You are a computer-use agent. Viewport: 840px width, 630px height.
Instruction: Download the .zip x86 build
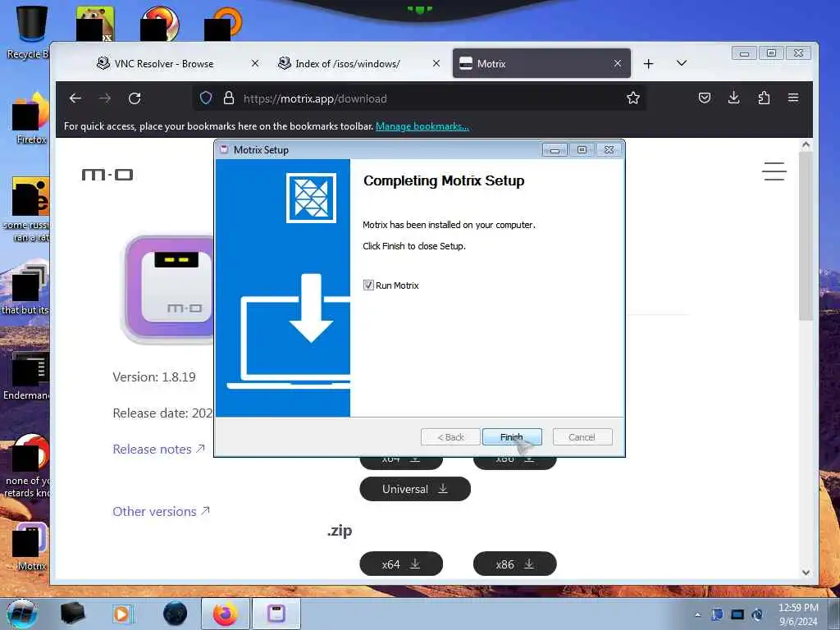515,564
